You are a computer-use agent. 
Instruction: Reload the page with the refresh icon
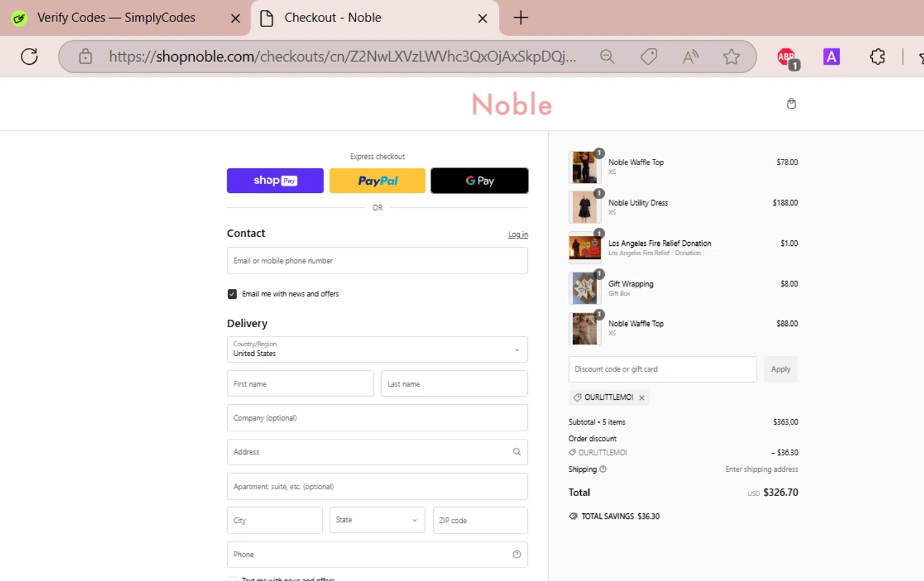[x=29, y=57]
